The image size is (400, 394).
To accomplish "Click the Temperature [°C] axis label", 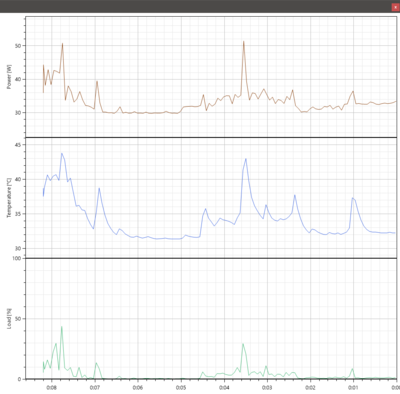I will tap(9, 198).
